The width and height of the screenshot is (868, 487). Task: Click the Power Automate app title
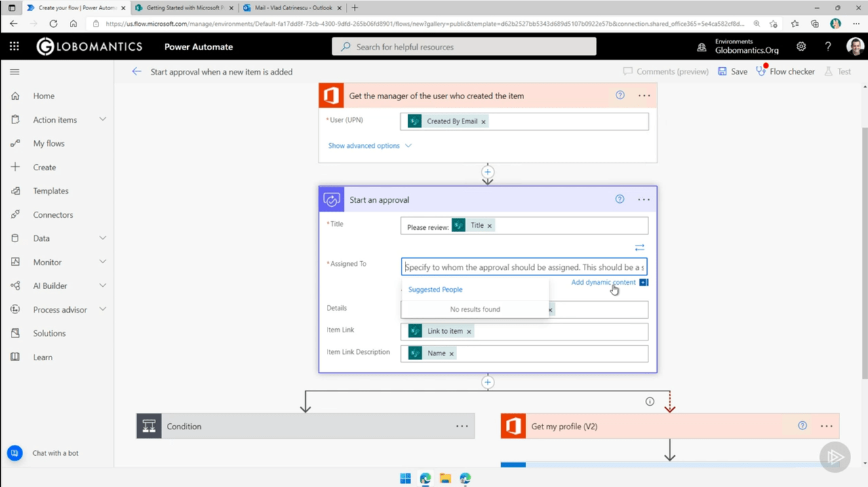pyautogui.click(x=199, y=47)
